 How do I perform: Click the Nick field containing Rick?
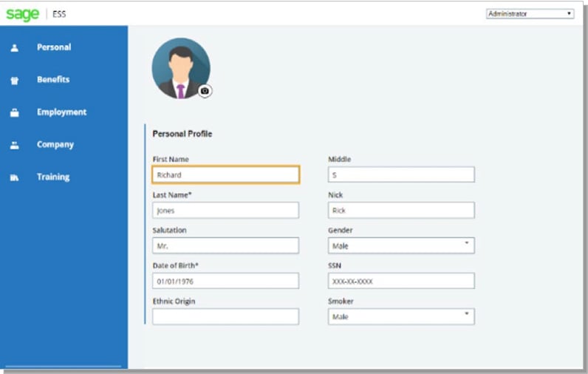(401, 211)
